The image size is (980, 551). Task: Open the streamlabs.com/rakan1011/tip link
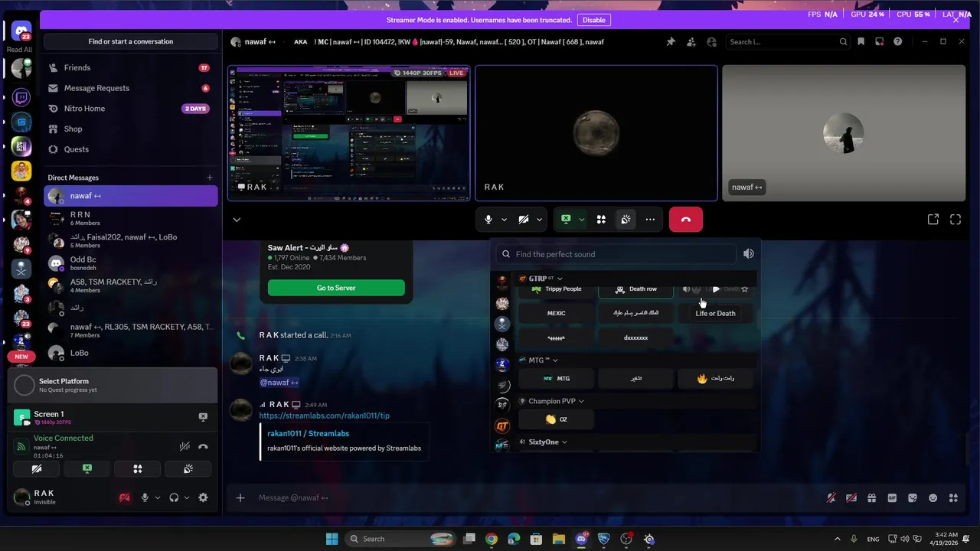324,416
